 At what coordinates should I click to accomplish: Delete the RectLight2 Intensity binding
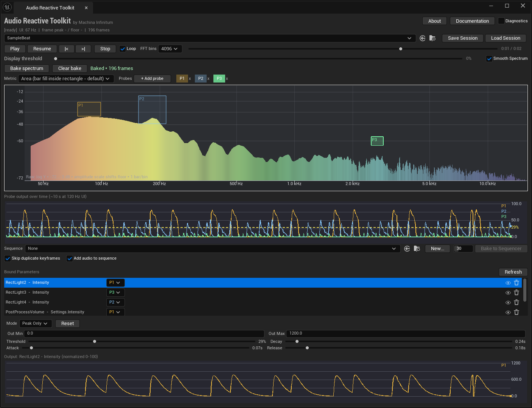(516, 283)
